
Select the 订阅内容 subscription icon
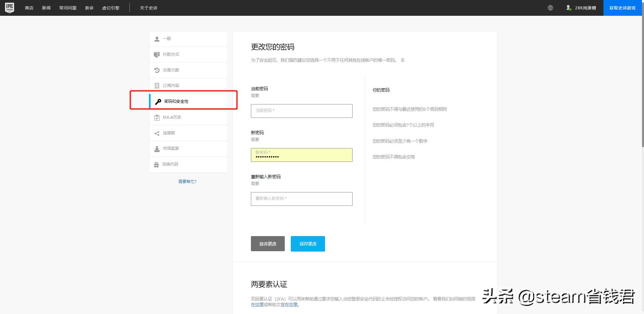click(x=156, y=86)
